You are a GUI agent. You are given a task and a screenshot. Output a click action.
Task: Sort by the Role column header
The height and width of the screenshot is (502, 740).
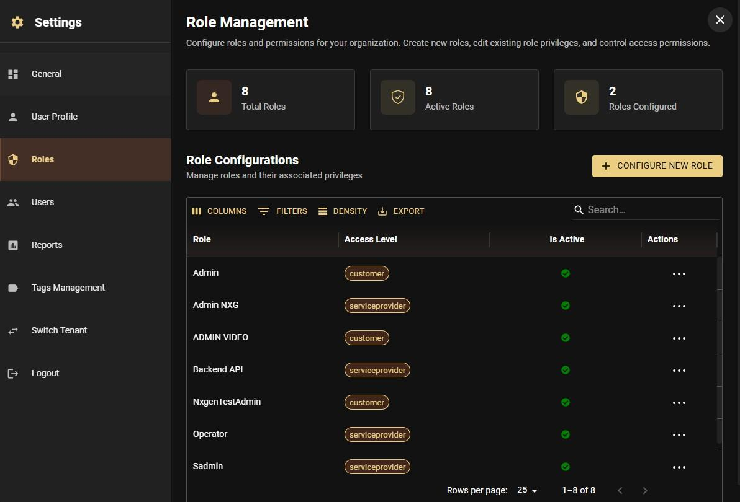[x=202, y=239]
